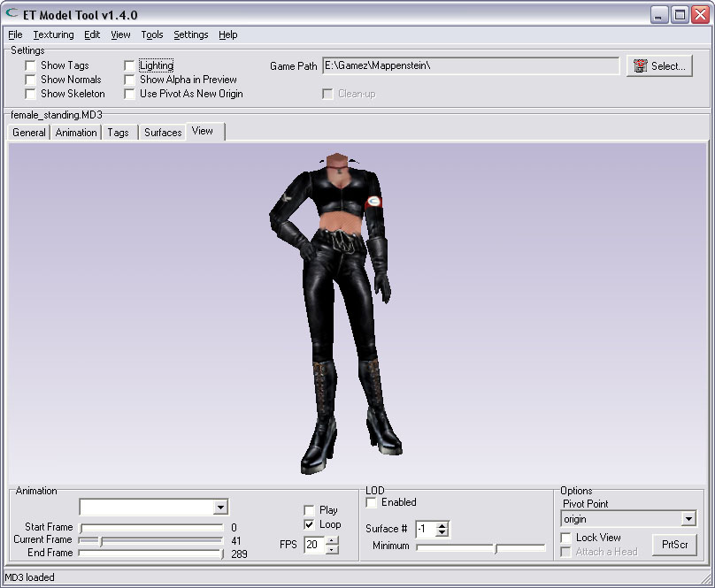Expand the Pivot Point origin dropdown
The height and width of the screenshot is (588, 715).
pos(688,519)
